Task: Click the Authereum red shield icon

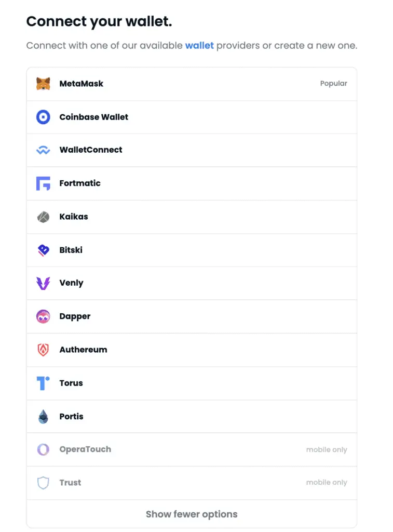Action: coord(43,350)
